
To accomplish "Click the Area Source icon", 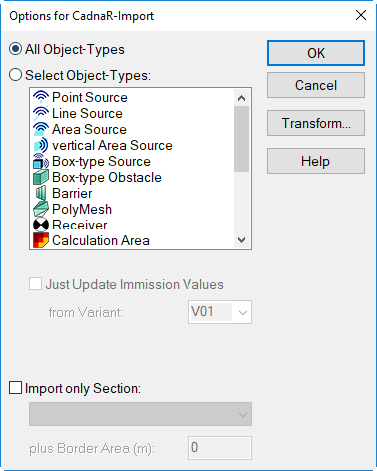I will coord(41,129).
